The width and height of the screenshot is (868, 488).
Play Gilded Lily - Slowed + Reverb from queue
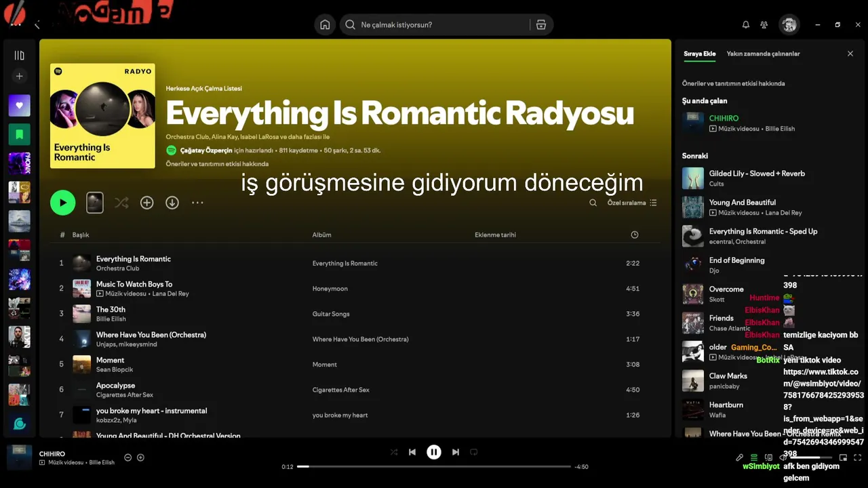(757, 178)
